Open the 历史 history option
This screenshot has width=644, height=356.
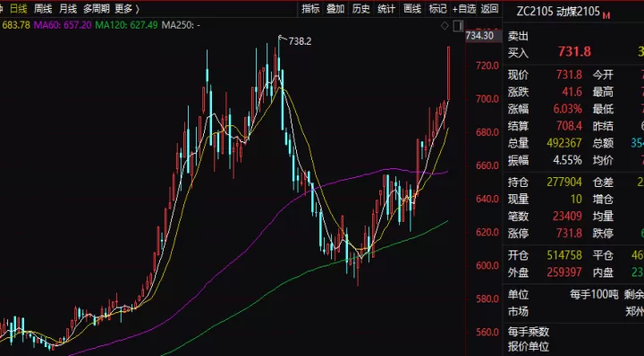(361, 9)
